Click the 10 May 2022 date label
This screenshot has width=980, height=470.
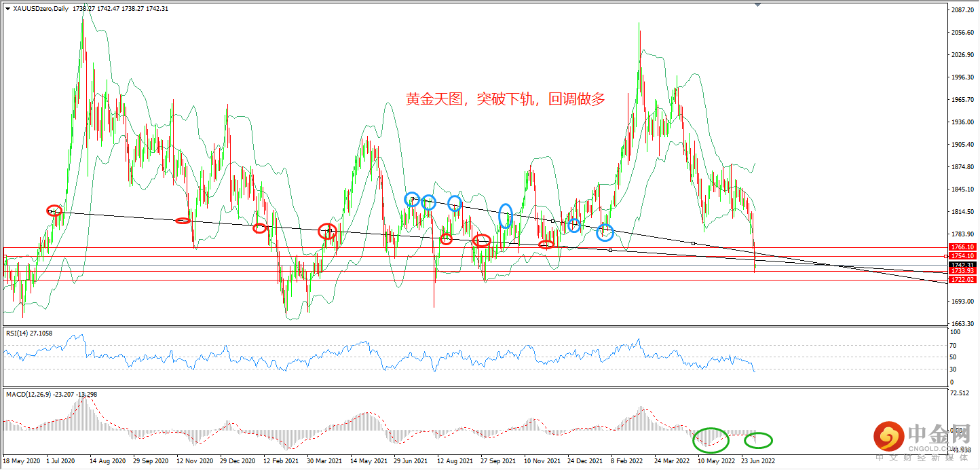coord(716,460)
